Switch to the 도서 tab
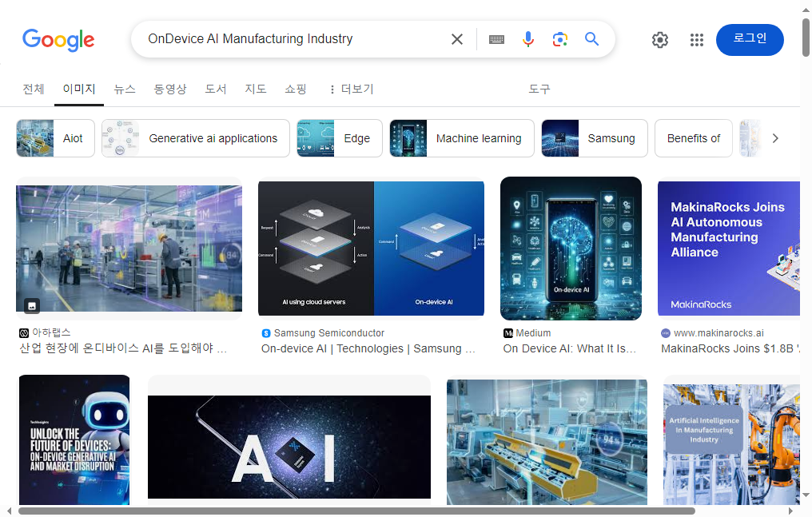The width and height of the screenshot is (812, 517). [216, 89]
